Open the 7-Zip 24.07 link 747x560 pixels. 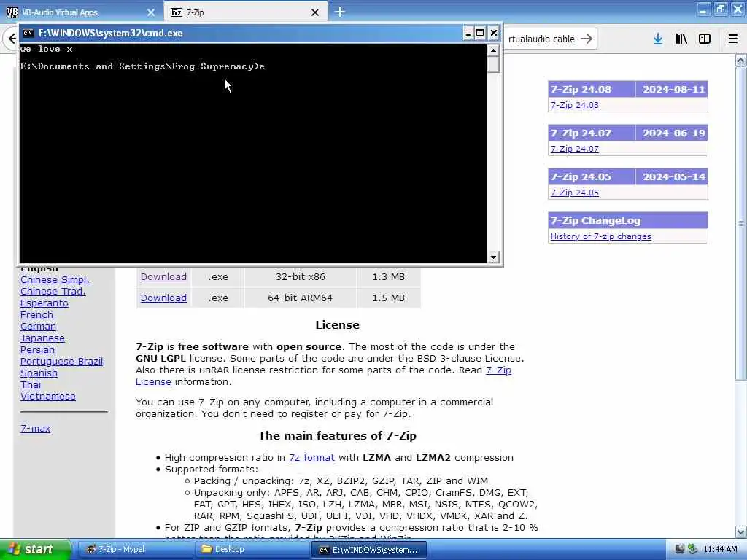click(575, 149)
